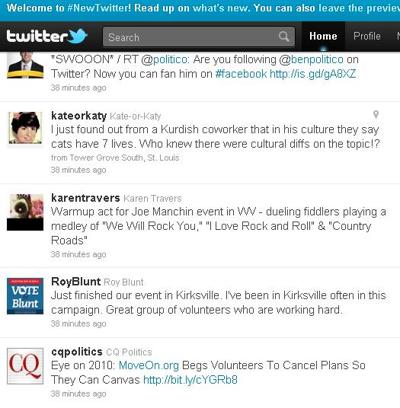Open the top tweet's suit avatar
This screenshot has width=400, height=408.
coord(25,65)
